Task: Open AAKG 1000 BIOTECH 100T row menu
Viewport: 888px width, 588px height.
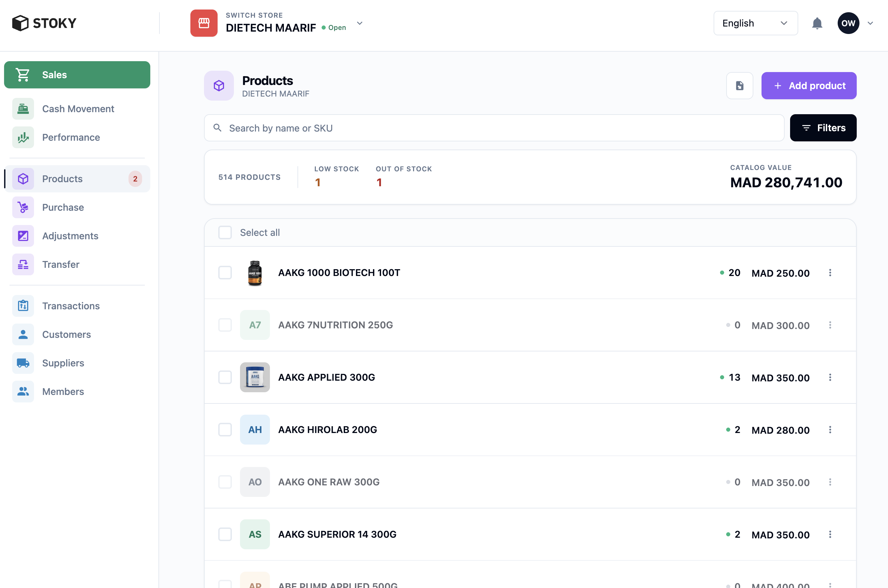Action: pos(830,273)
